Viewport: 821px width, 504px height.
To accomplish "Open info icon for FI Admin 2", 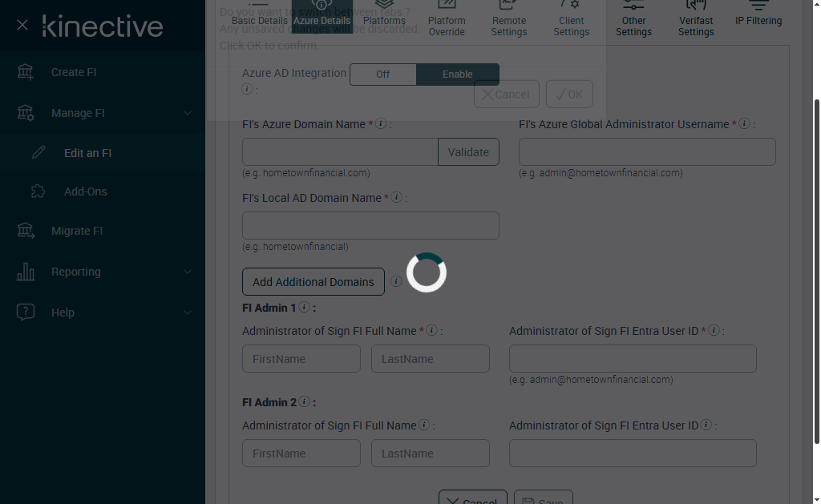I will tap(304, 402).
